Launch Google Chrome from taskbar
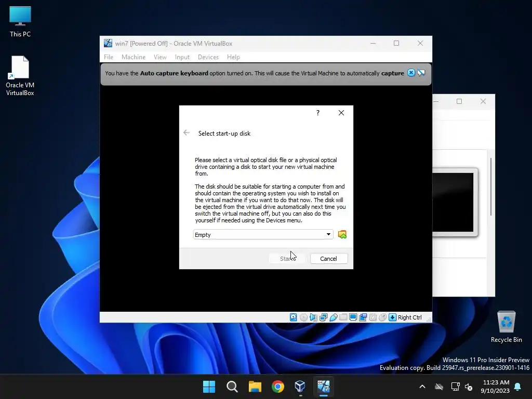 pos(277,387)
